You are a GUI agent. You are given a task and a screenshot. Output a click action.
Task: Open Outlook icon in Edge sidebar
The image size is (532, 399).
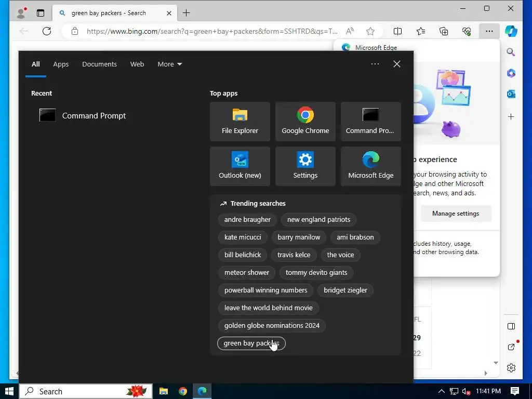pyautogui.click(x=511, y=94)
